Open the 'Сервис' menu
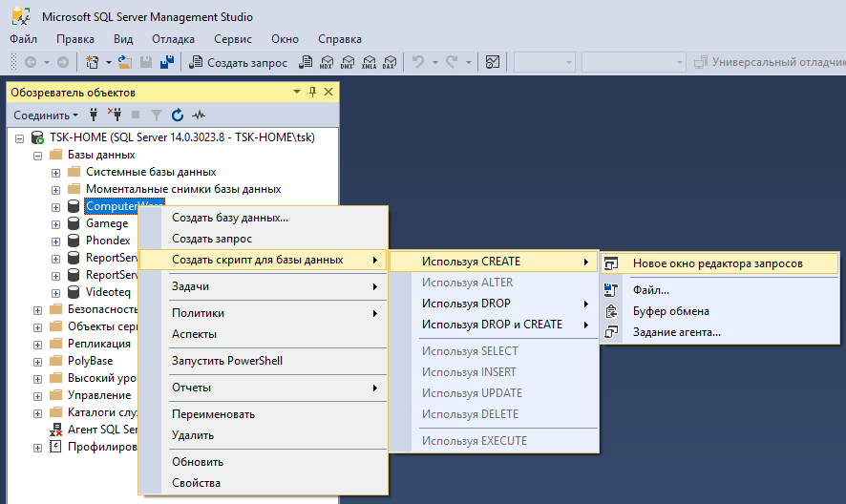Viewport: 846px width, 504px height. 233,39
